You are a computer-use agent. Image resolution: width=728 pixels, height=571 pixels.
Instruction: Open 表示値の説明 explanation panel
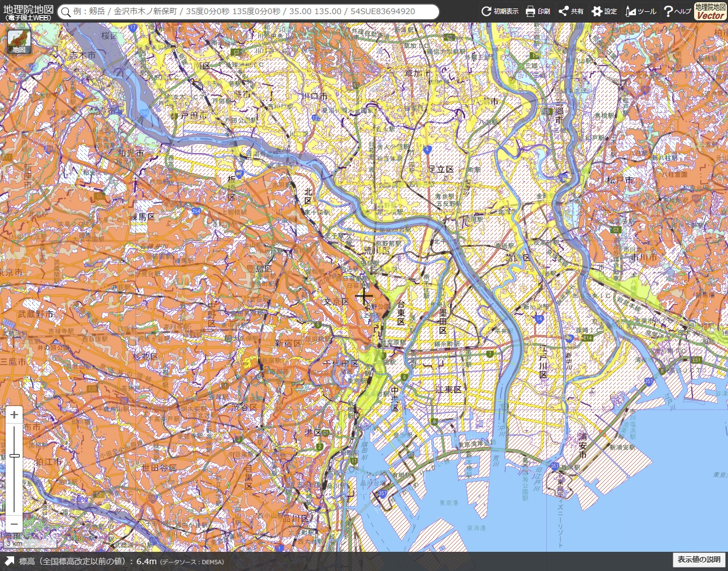(699, 560)
